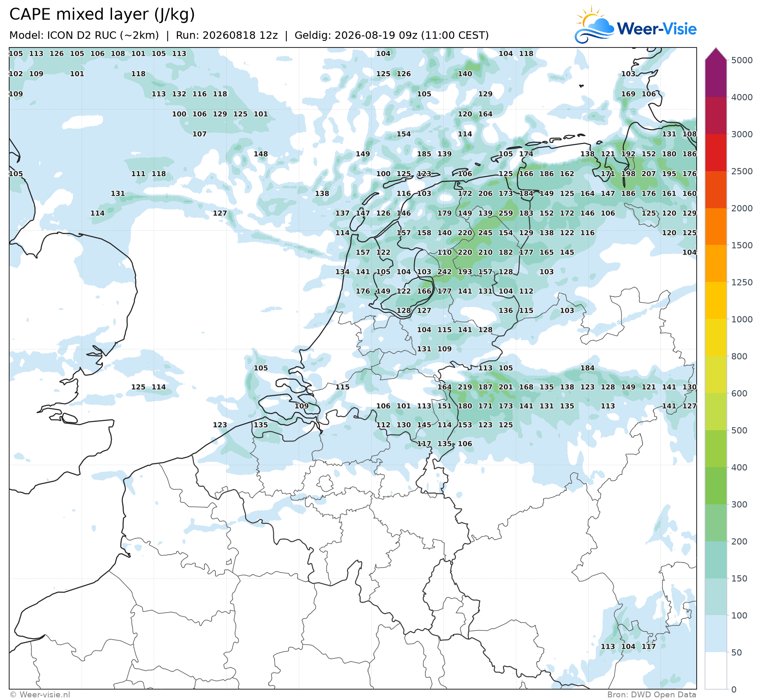
Task: Select the orange 1500-2000 legend color band
Action: (x=716, y=227)
